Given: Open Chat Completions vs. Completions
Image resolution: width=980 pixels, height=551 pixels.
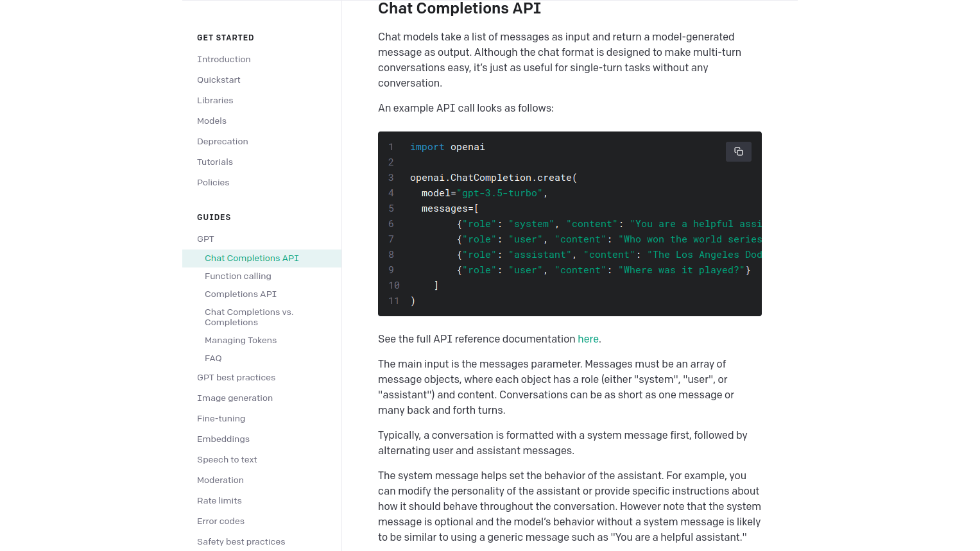Looking at the screenshot, I should click(x=249, y=317).
